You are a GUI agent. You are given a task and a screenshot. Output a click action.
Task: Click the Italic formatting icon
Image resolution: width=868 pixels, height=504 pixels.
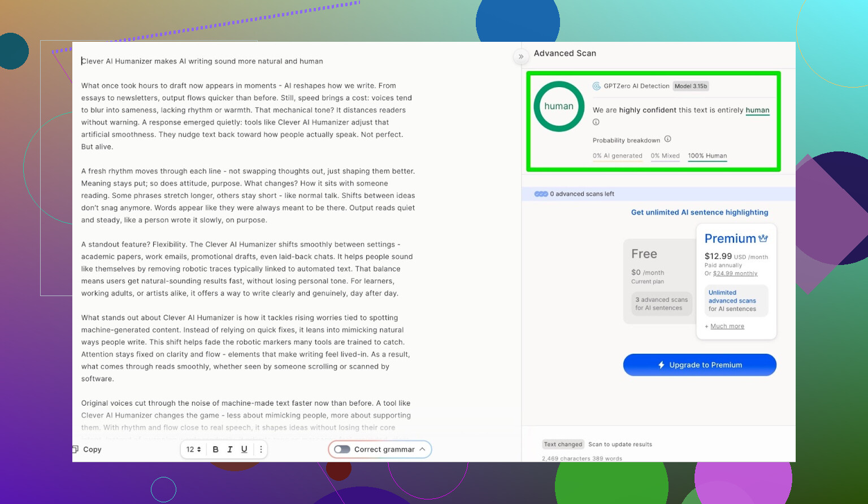[x=230, y=449]
